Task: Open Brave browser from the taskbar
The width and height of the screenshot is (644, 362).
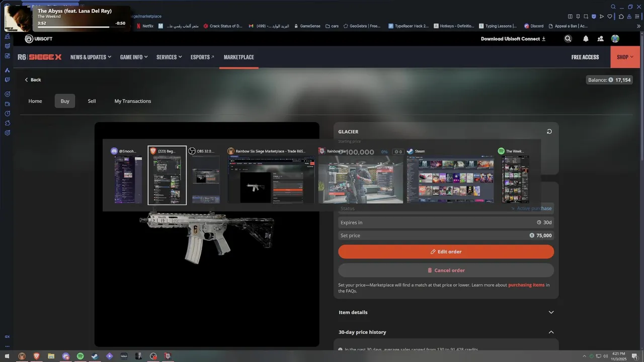Action: coord(36,356)
